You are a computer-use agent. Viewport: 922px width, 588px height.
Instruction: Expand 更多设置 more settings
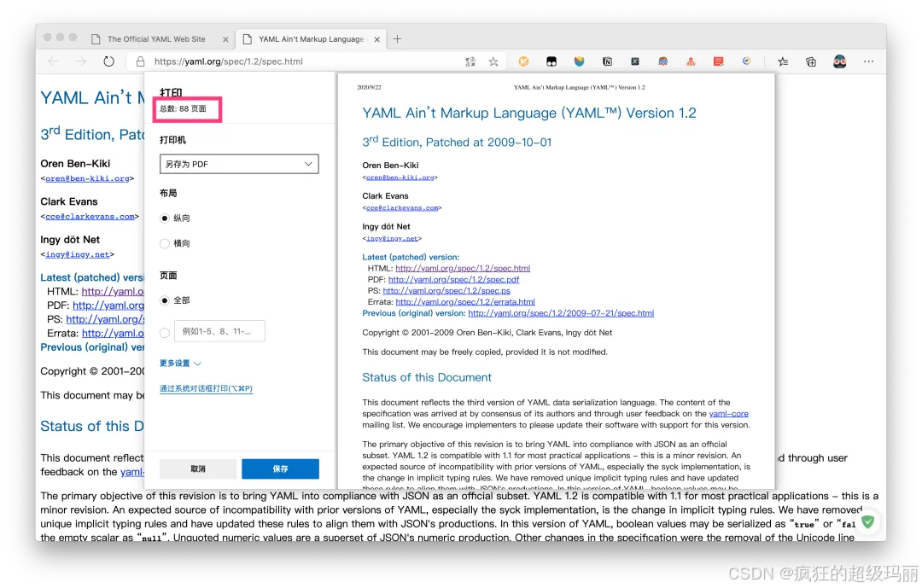pyautogui.click(x=180, y=364)
